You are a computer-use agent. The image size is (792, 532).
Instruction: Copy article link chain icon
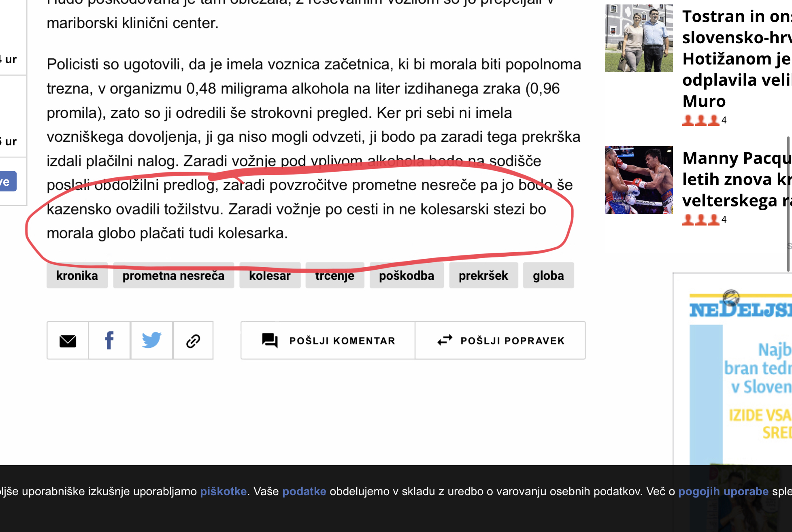tap(193, 341)
